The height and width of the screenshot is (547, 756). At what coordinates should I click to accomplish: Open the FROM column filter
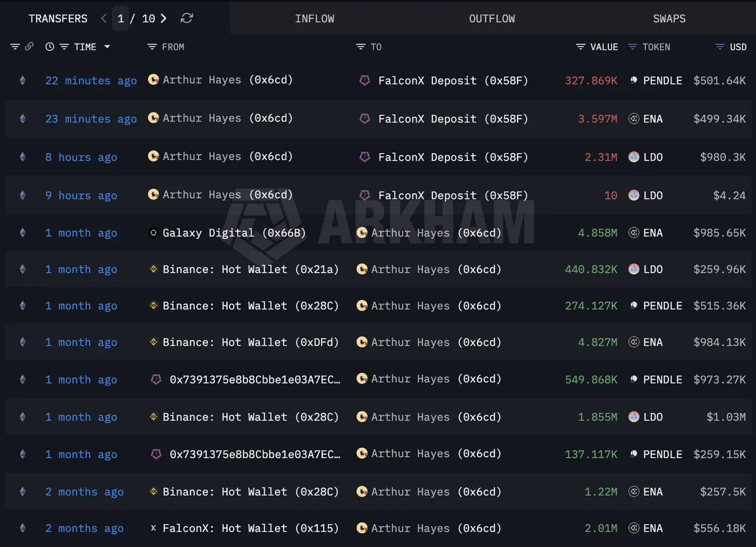(152, 47)
